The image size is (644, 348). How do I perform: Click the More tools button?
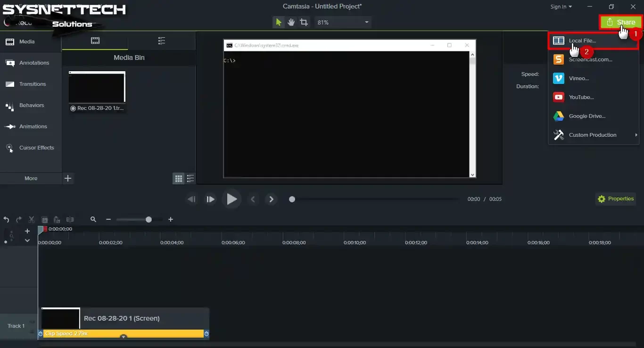(x=31, y=178)
